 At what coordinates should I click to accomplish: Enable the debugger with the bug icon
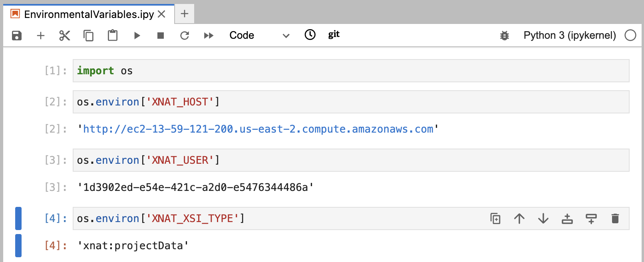(x=505, y=36)
